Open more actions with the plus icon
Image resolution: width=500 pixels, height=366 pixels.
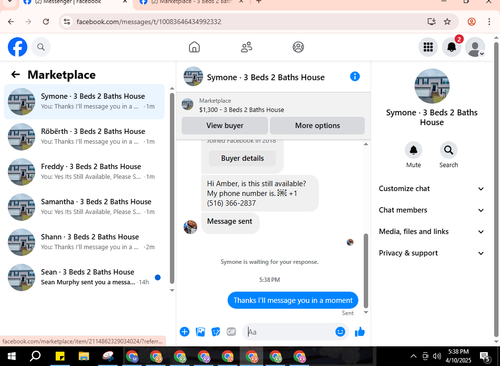(184, 332)
